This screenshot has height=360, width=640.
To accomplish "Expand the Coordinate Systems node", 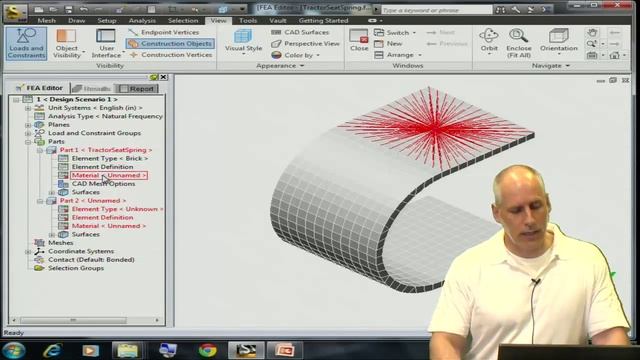I will click(28, 252).
